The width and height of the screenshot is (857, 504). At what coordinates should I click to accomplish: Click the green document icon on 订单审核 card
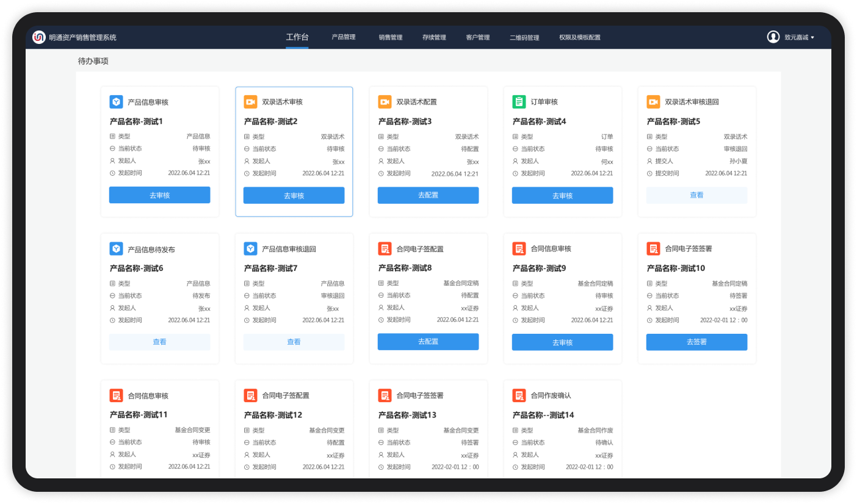click(519, 102)
